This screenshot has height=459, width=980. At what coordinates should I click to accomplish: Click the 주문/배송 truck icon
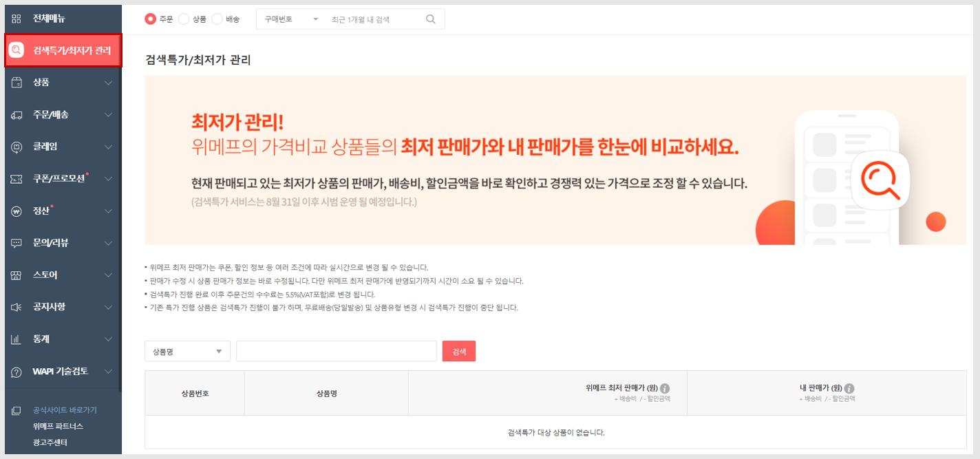coord(17,115)
